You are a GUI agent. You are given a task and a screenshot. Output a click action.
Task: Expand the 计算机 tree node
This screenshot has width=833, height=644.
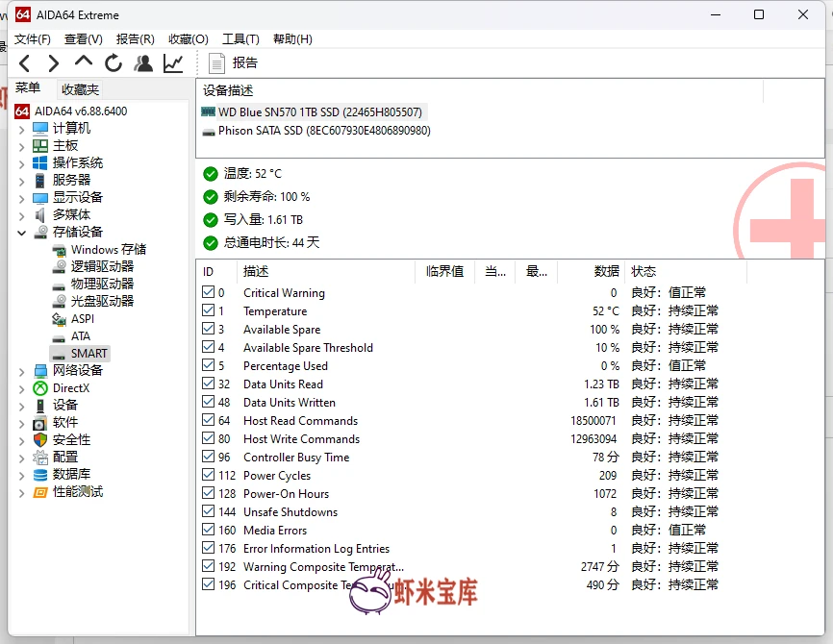pyautogui.click(x=22, y=130)
